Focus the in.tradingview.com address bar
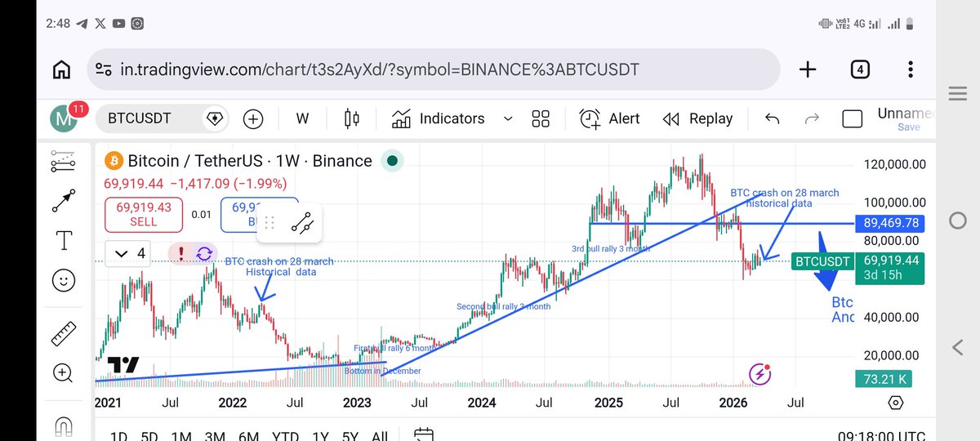 pyautogui.click(x=433, y=69)
